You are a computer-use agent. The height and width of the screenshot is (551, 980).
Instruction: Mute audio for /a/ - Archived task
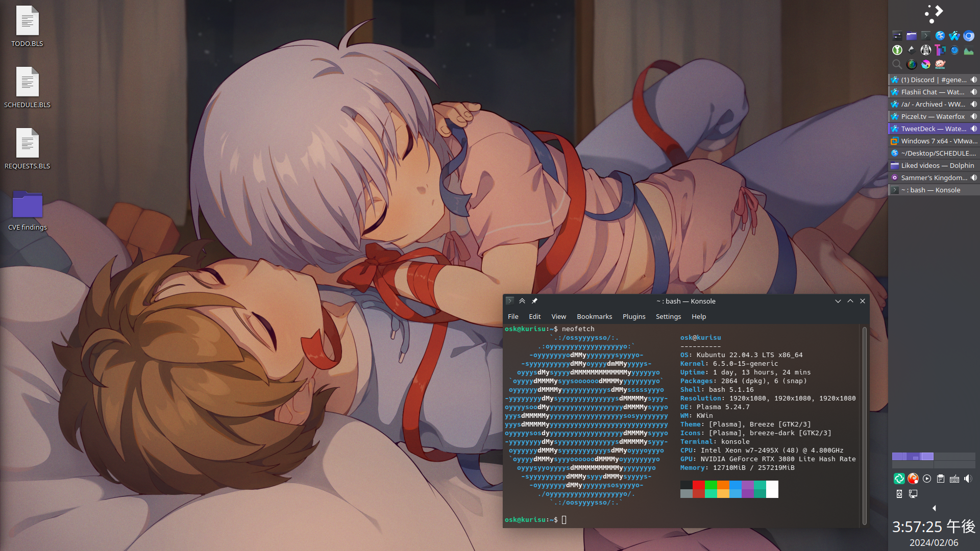(x=974, y=104)
